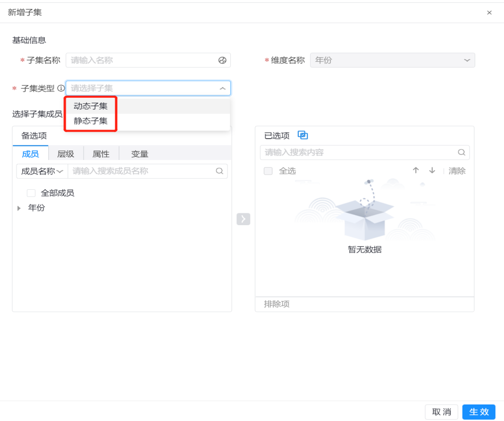This screenshot has width=504, height=421.
Task: Click the 子集名称 input field
Action: (x=142, y=60)
